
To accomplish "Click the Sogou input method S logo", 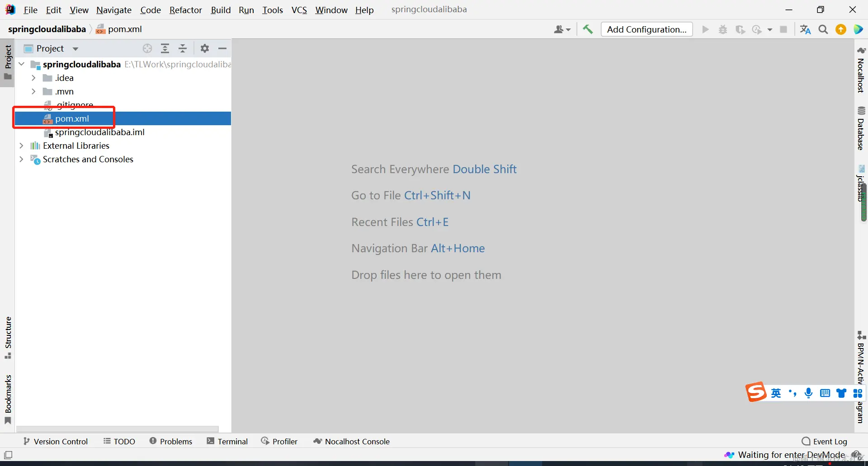I will [756, 392].
